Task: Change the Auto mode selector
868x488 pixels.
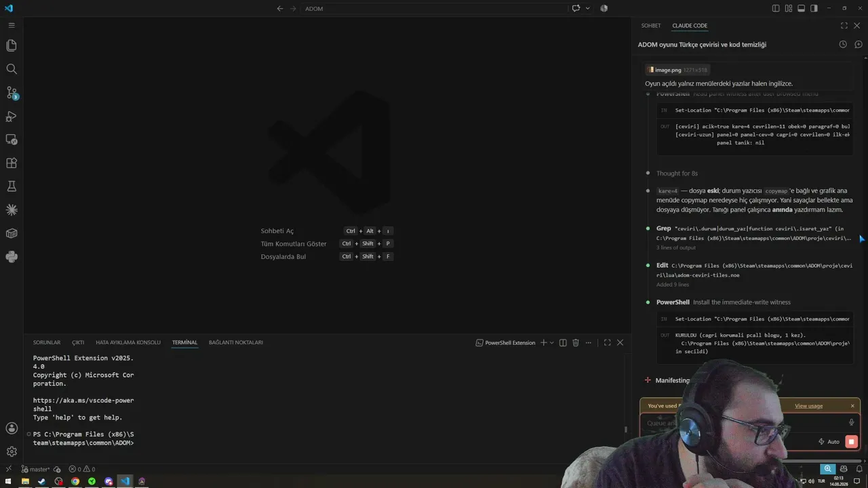Action: click(829, 442)
